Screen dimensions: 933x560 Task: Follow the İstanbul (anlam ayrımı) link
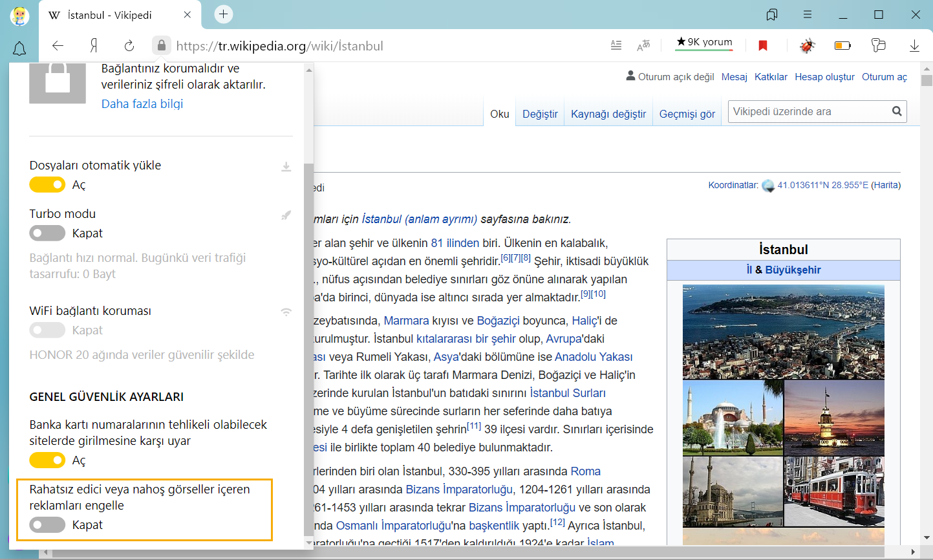pos(420,219)
